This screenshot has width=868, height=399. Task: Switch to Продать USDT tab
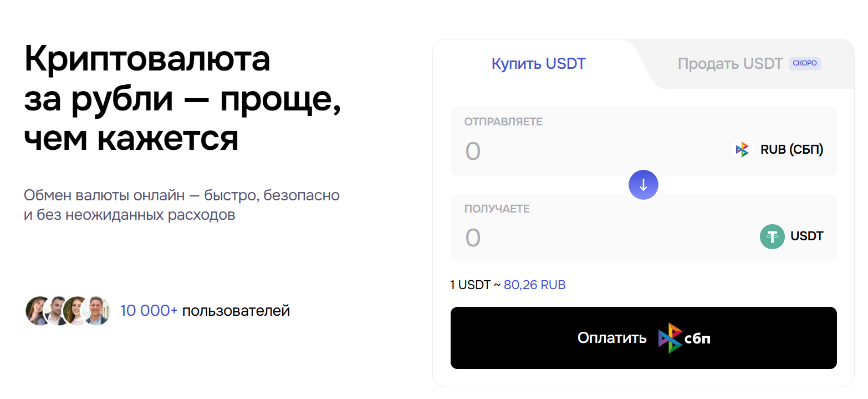point(730,64)
